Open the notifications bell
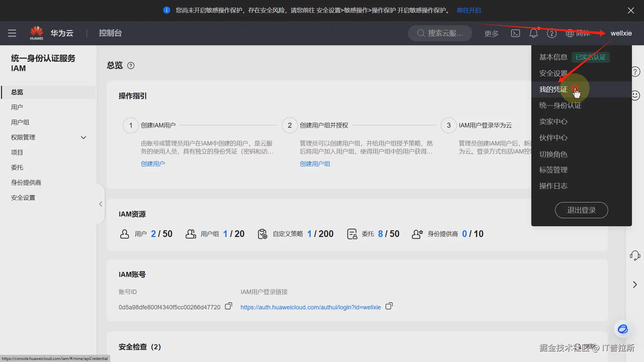The height and width of the screenshot is (362, 644). point(533,33)
